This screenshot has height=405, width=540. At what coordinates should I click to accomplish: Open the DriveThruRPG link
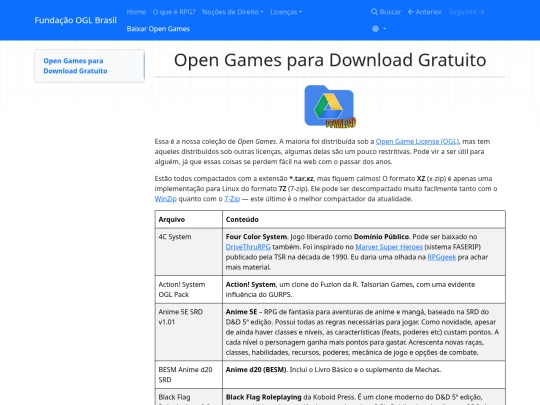pos(248,247)
